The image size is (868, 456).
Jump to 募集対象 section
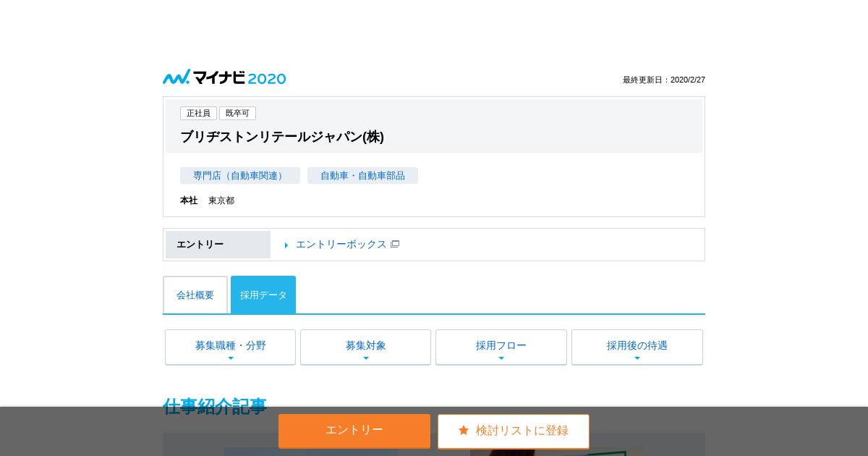365,347
